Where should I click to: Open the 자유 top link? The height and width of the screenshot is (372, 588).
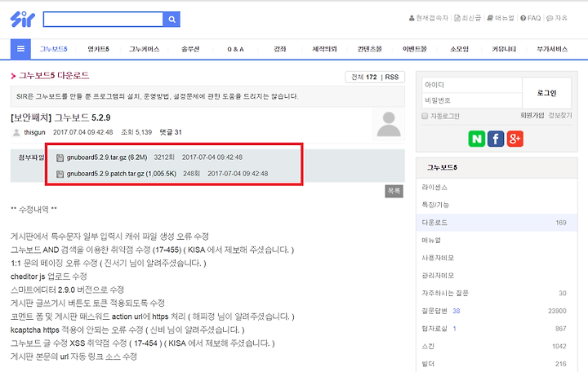[x=557, y=18]
